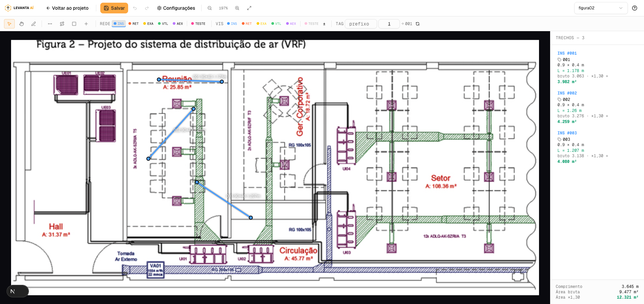Screen dimensions: 644x304
Task: Select VTL as the active network
Action: coord(163,24)
